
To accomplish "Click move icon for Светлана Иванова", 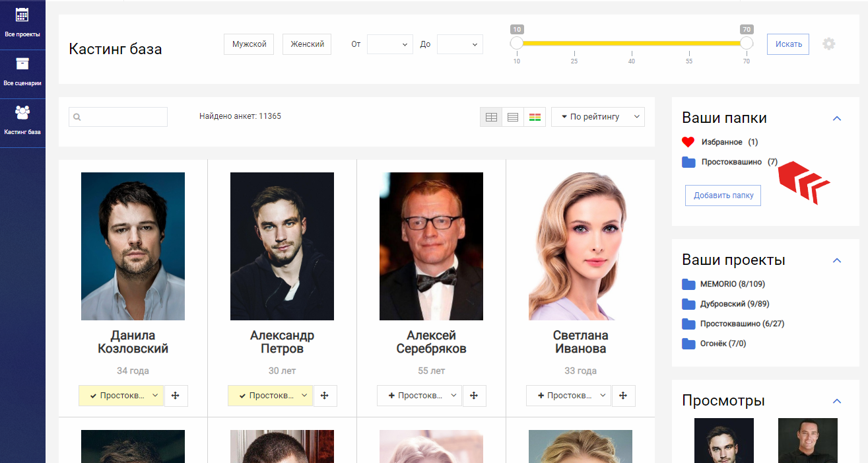I will (x=623, y=396).
